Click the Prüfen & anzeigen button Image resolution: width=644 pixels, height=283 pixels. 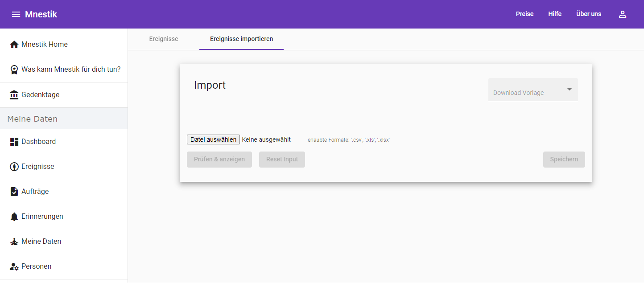pyautogui.click(x=219, y=160)
